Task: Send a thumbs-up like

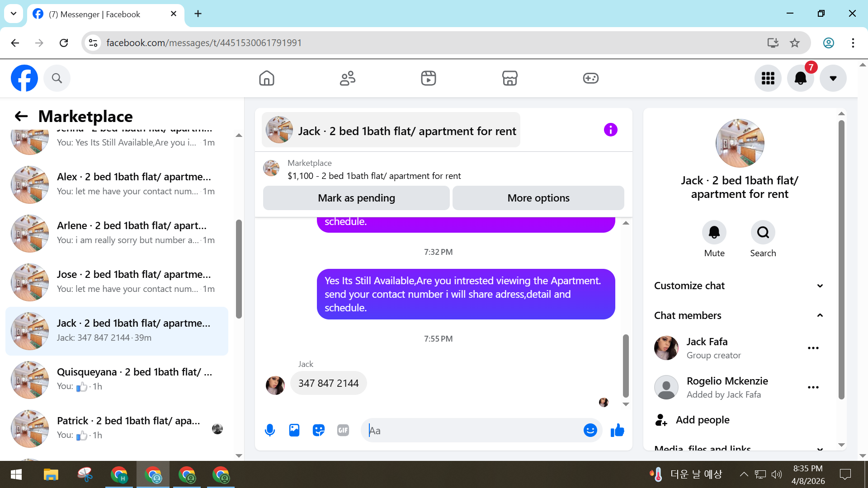Action: pos(617,430)
